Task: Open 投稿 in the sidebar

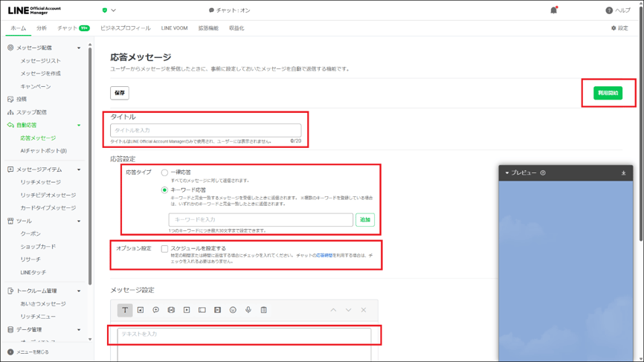Action: click(x=22, y=99)
